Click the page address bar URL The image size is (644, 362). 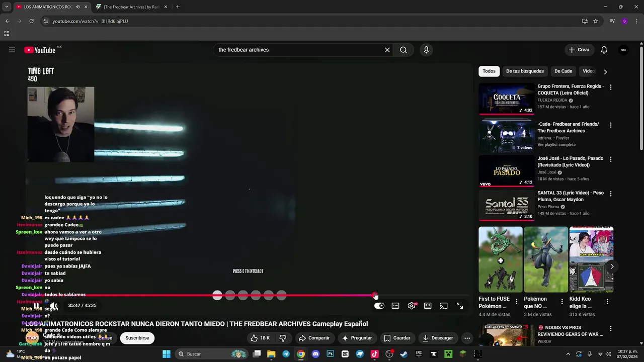tap(91, 21)
